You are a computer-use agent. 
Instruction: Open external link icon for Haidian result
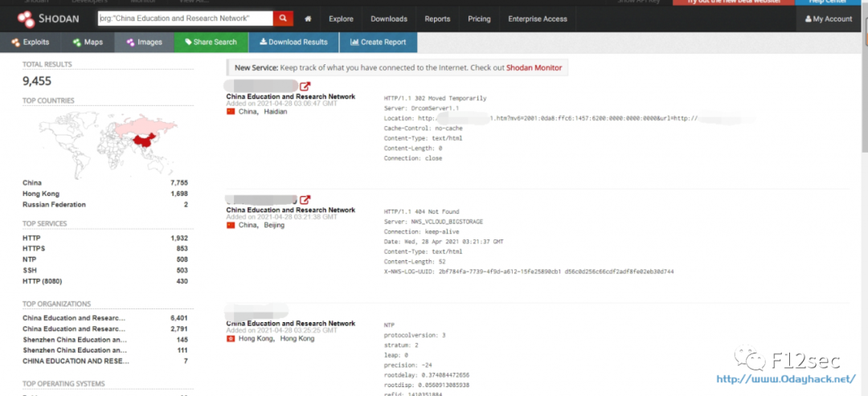(x=305, y=87)
